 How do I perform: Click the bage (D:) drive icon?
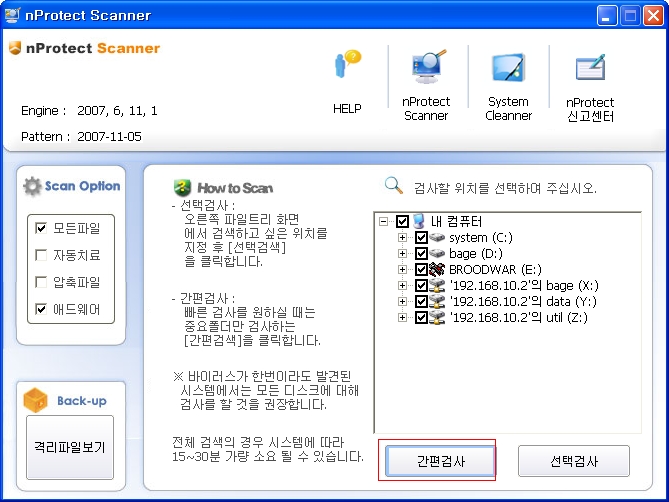437,253
